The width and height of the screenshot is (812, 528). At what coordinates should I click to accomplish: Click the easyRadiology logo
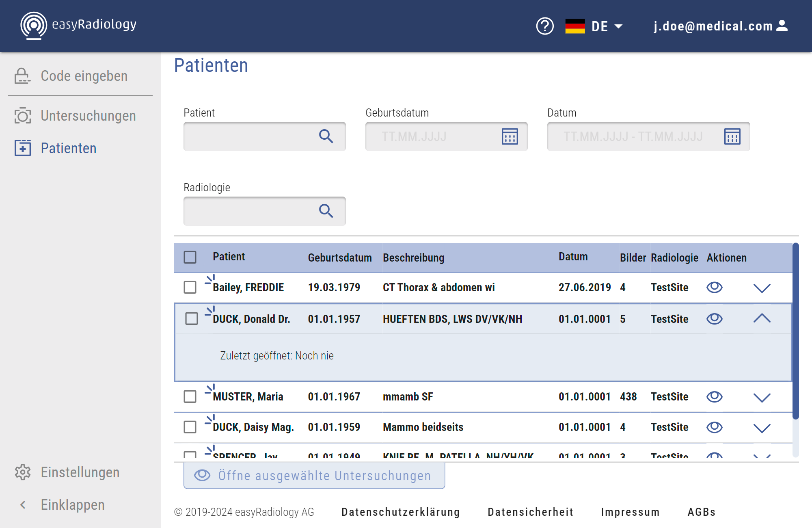(78, 26)
